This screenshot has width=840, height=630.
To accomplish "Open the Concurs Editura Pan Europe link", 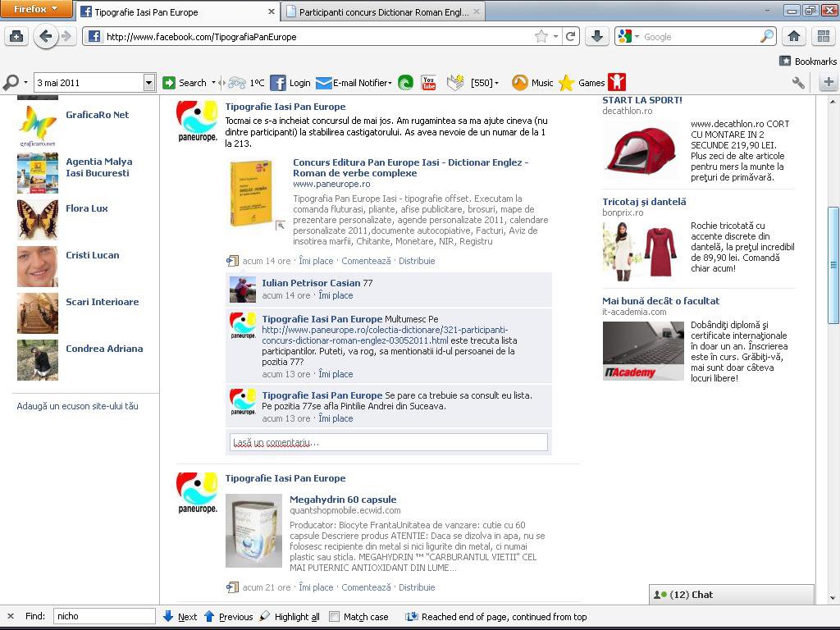I will [410, 167].
